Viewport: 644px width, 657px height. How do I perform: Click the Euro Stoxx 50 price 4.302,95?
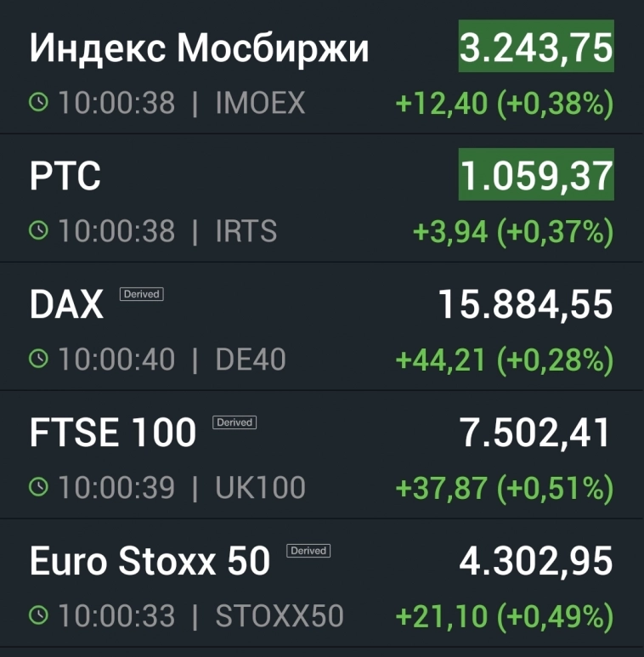click(x=536, y=561)
